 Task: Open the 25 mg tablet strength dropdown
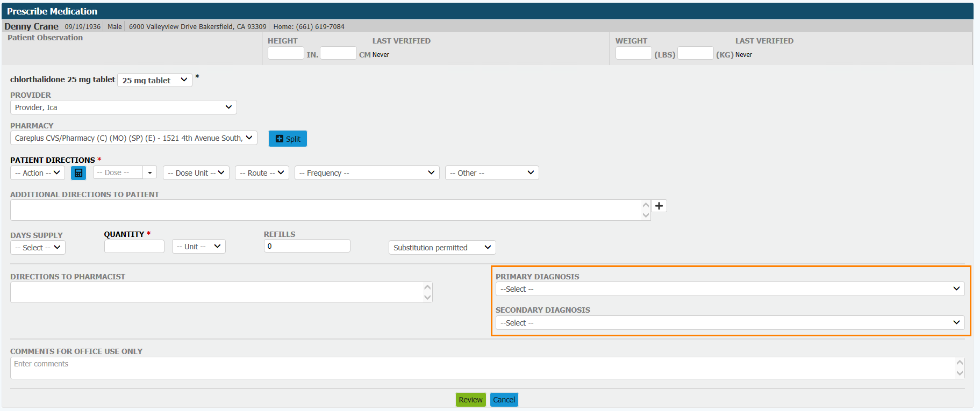tap(154, 80)
